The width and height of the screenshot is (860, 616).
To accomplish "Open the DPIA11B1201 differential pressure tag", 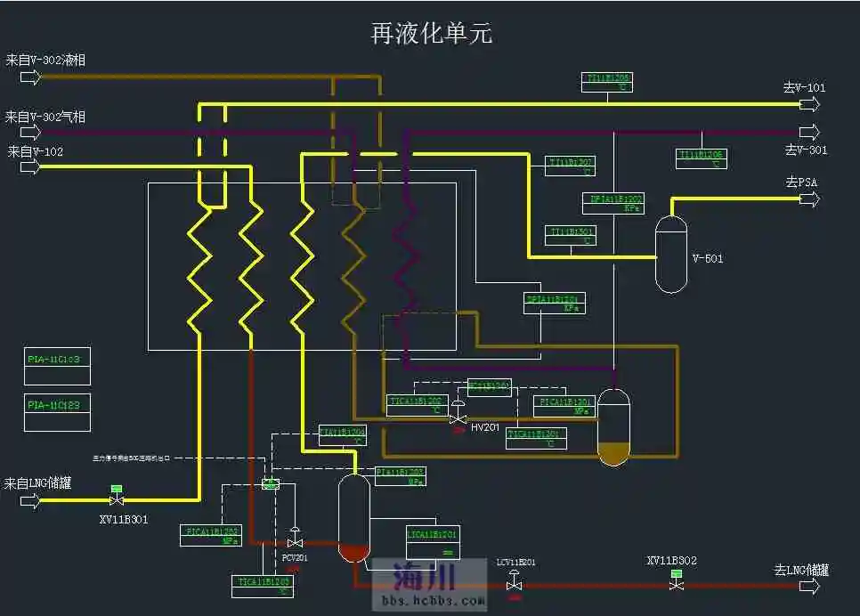I will click(555, 304).
